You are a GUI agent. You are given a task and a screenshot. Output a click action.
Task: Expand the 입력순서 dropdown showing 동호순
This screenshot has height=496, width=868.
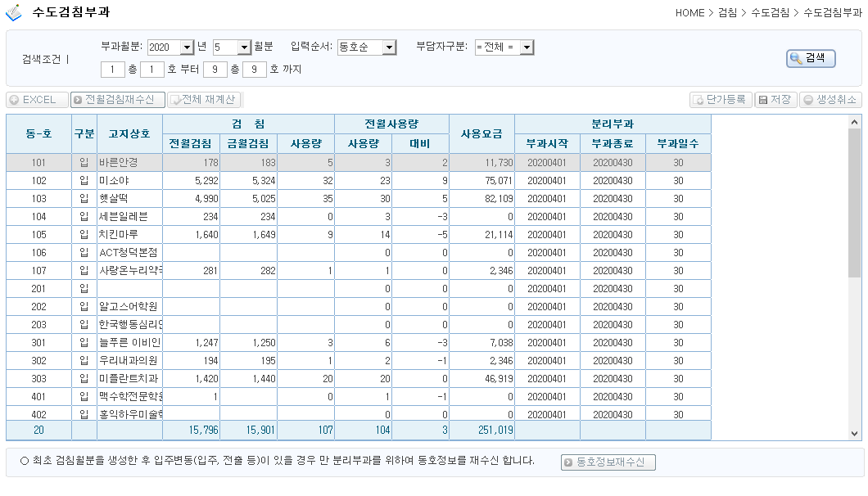coord(367,47)
